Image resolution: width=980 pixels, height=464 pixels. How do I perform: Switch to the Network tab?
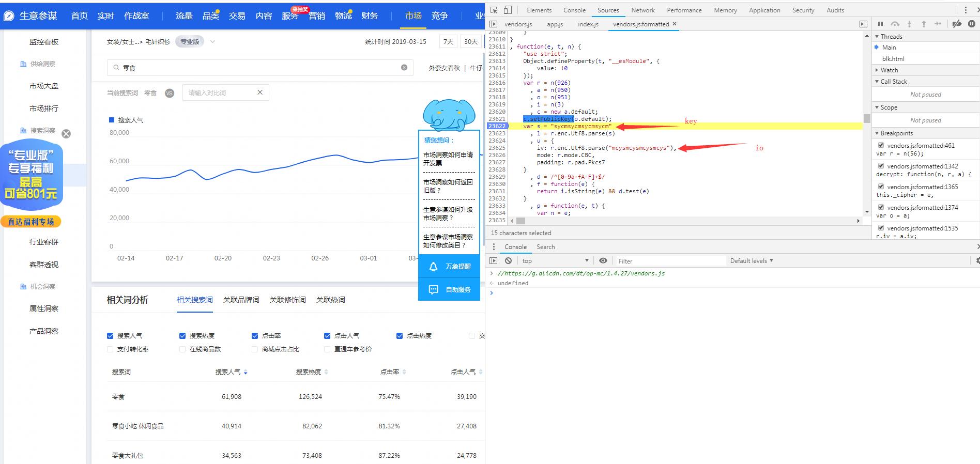[x=642, y=10]
